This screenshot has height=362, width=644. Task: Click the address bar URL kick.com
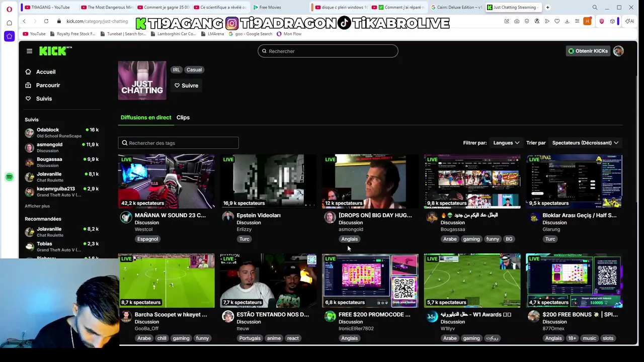click(97, 21)
